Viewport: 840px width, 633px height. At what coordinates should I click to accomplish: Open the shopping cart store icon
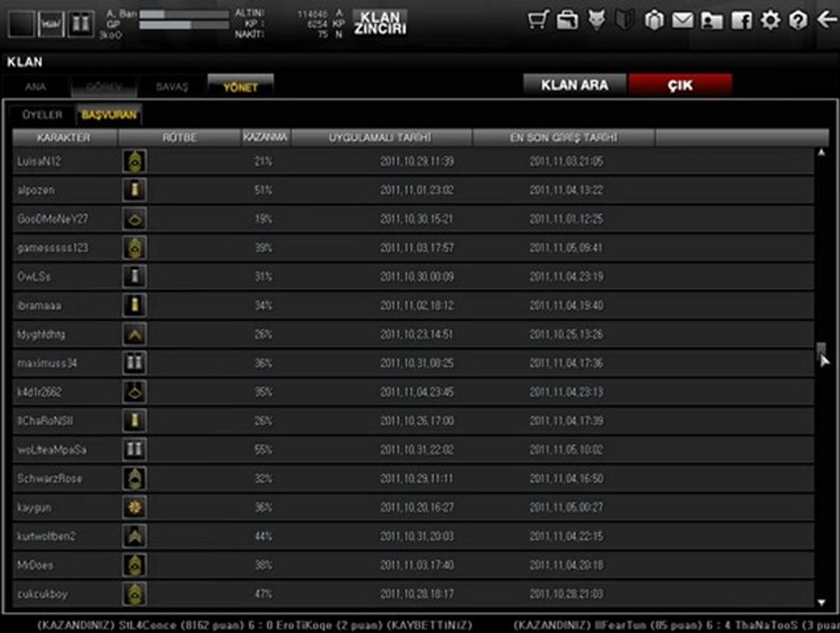tap(537, 21)
